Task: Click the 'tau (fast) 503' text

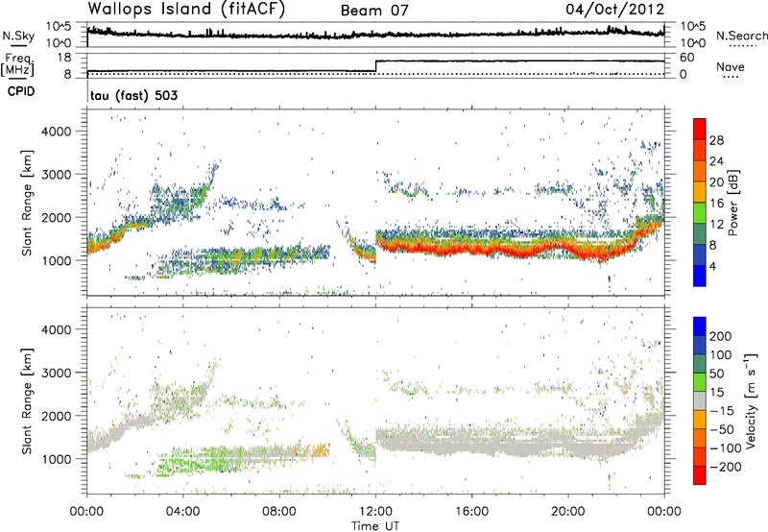Action: 133,95
